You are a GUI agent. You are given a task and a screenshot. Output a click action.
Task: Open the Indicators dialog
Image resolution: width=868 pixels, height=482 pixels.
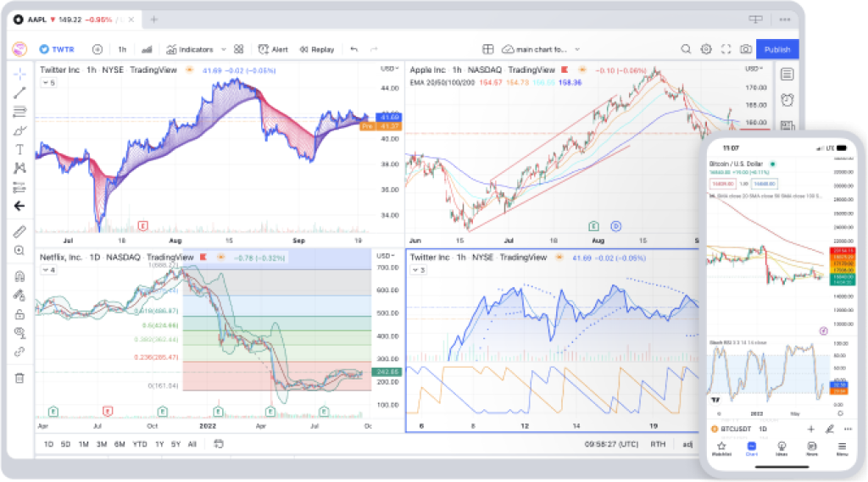click(190, 49)
